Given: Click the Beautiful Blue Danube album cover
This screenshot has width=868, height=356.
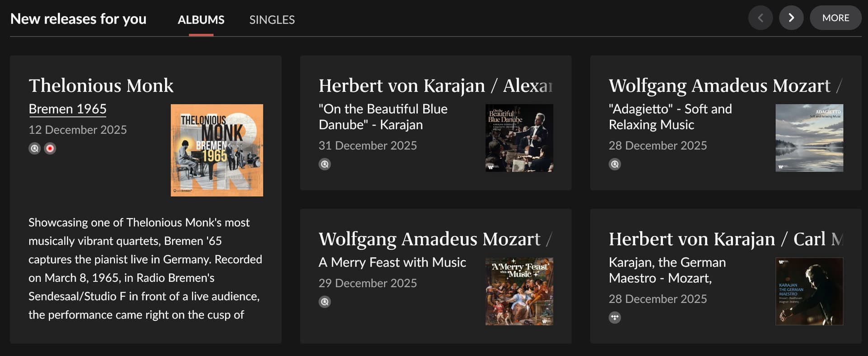Looking at the screenshot, I should pyautogui.click(x=519, y=138).
